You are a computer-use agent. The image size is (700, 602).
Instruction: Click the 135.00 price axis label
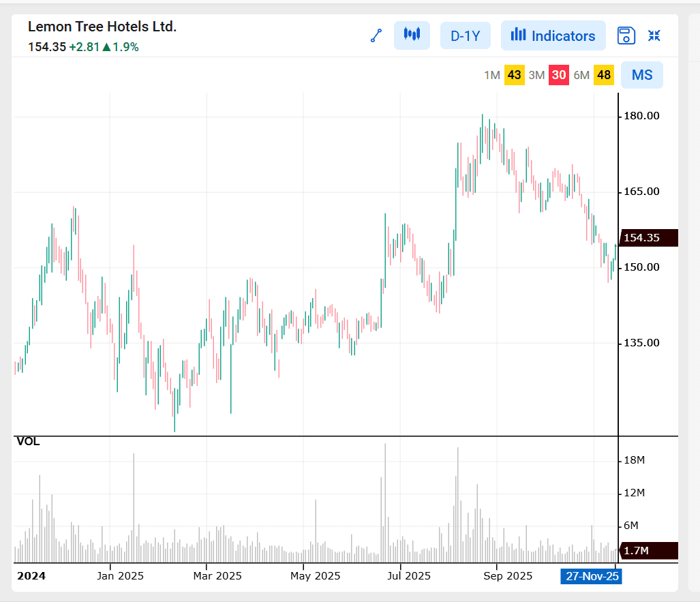pyautogui.click(x=641, y=343)
